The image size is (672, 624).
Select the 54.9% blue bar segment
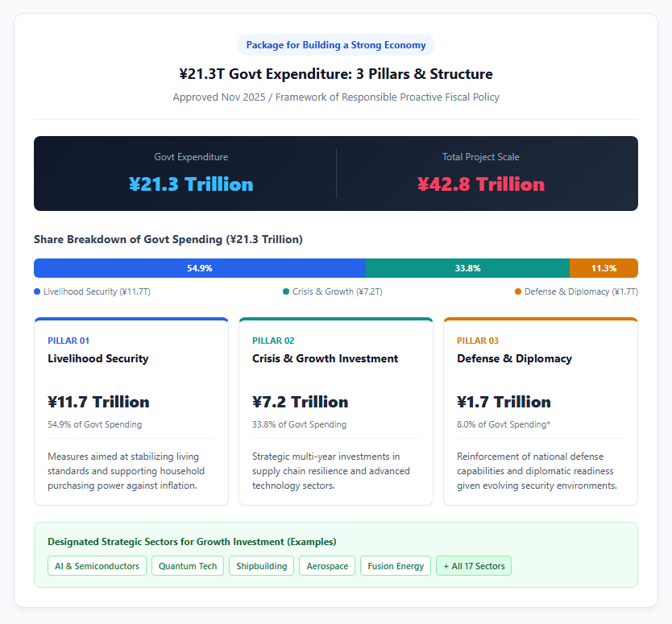200,268
